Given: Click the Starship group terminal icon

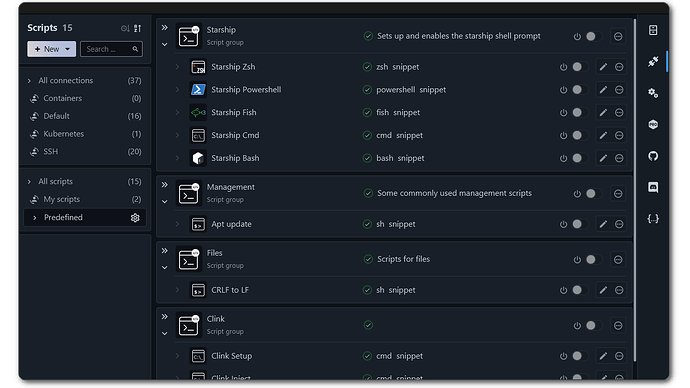Looking at the screenshot, I should pos(189,36).
